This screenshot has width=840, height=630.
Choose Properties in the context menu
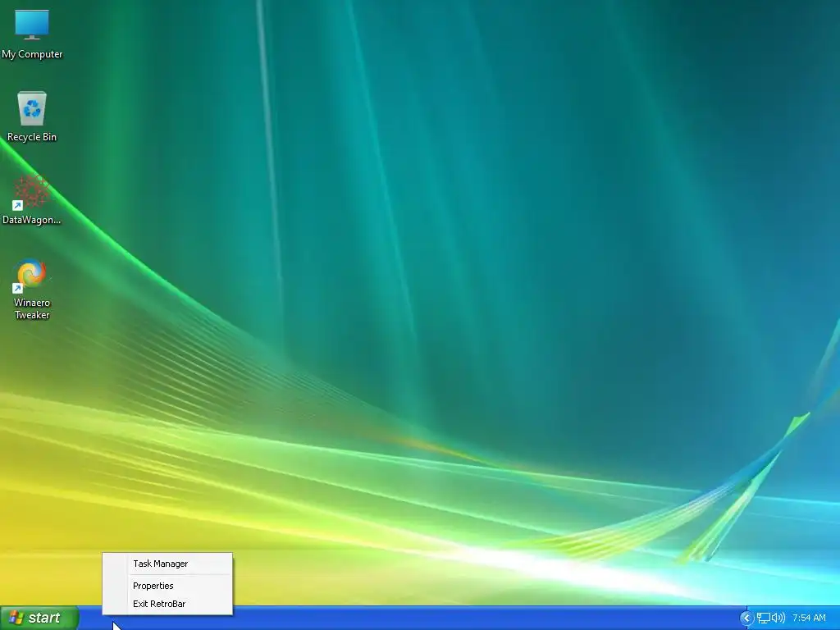(167, 586)
